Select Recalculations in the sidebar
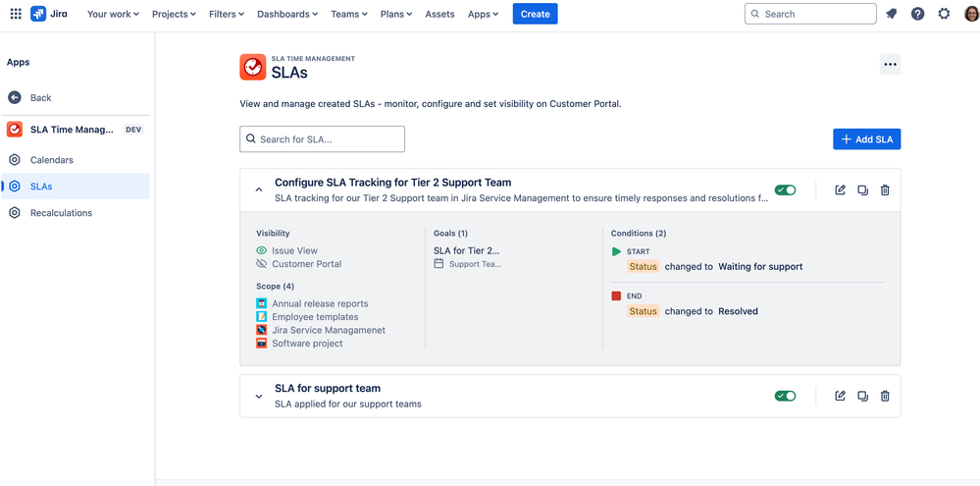 (x=75, y=213)
